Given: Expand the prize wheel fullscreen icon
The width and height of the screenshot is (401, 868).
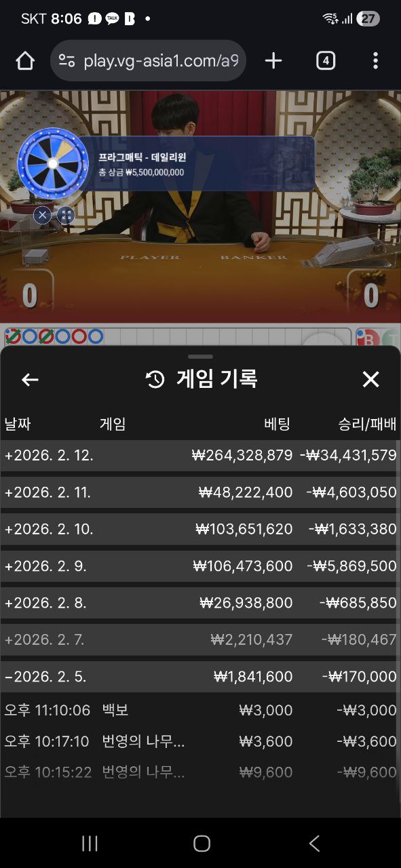Looking at the screenshot, I should (66, 216).
